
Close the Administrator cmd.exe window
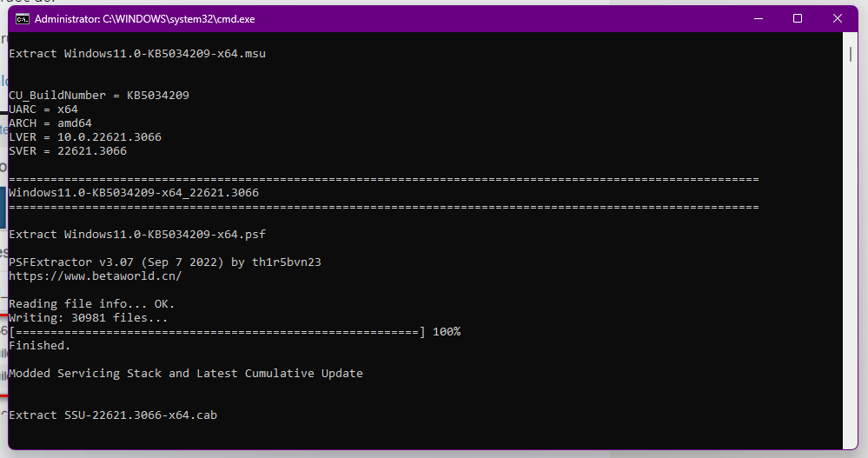point(837,19)
